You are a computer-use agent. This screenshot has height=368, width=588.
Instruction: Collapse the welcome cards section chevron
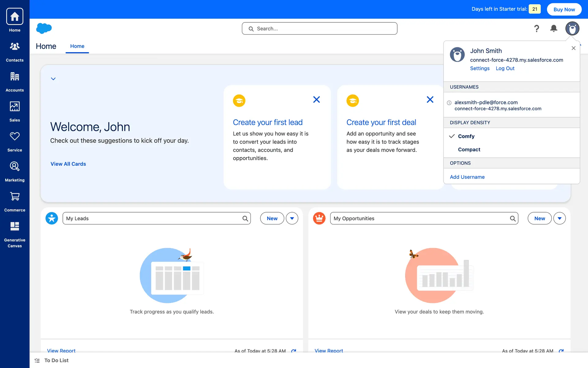[x=53, y=79]
